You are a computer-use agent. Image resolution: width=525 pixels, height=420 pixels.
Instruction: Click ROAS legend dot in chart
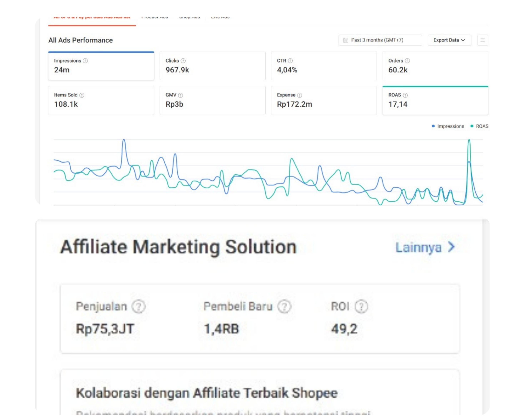tap(472, 126)
